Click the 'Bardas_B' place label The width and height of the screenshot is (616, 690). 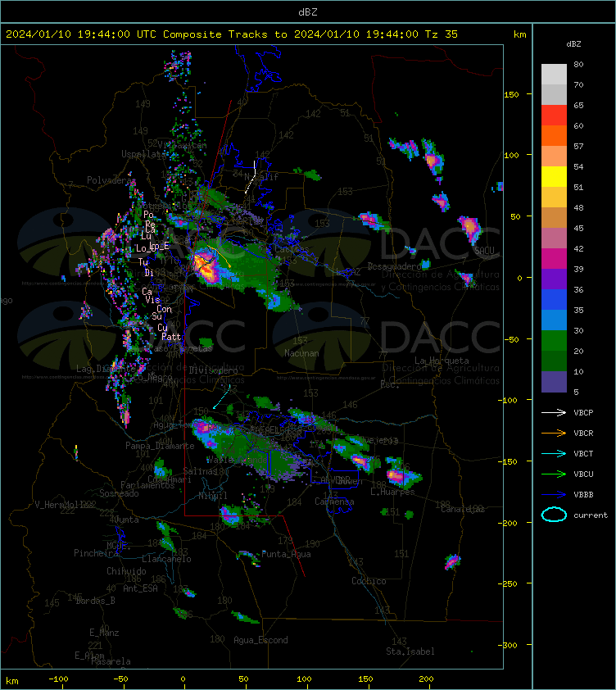click(x=96, y=601)
